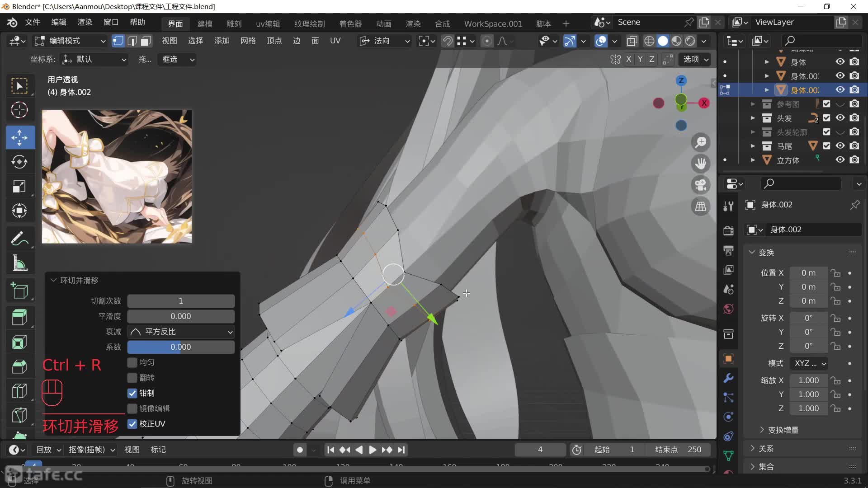
Task: Enable solid viewport shading
Action: (x=663, y=41)
